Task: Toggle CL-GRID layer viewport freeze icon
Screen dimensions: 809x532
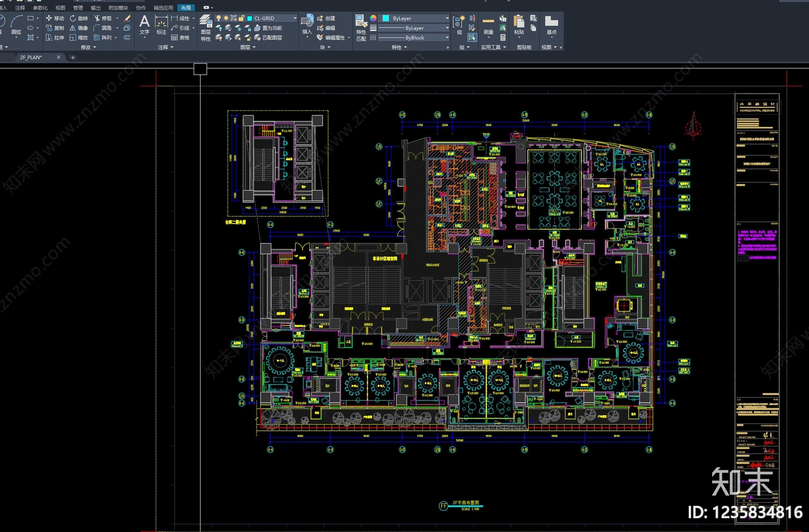Action: point(234,18)
